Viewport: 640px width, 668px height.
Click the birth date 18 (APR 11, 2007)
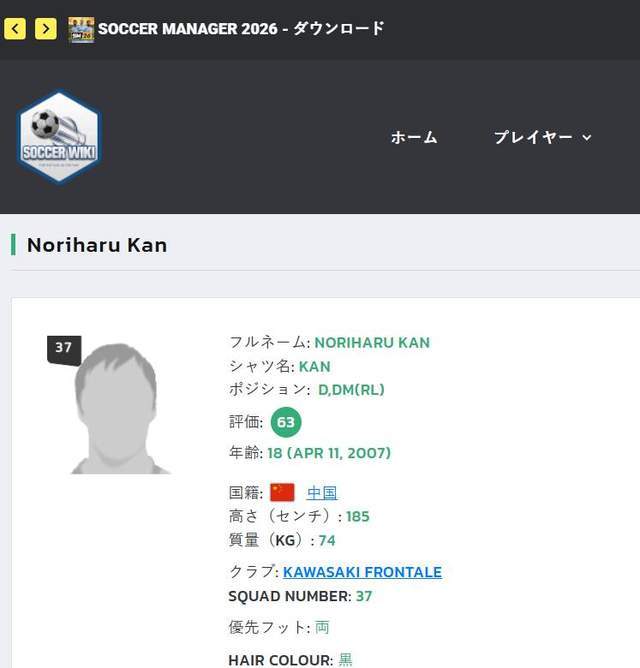point(329,453)
